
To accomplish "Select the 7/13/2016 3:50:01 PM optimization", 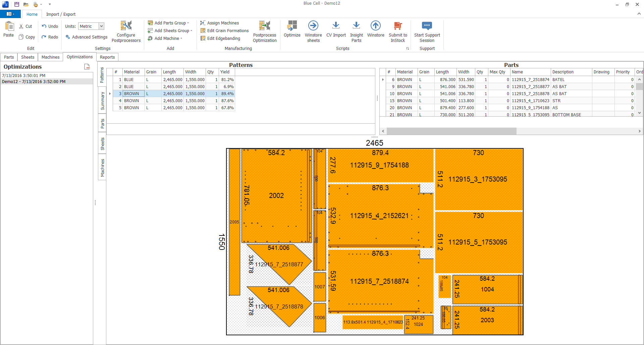I will [24, 75].
